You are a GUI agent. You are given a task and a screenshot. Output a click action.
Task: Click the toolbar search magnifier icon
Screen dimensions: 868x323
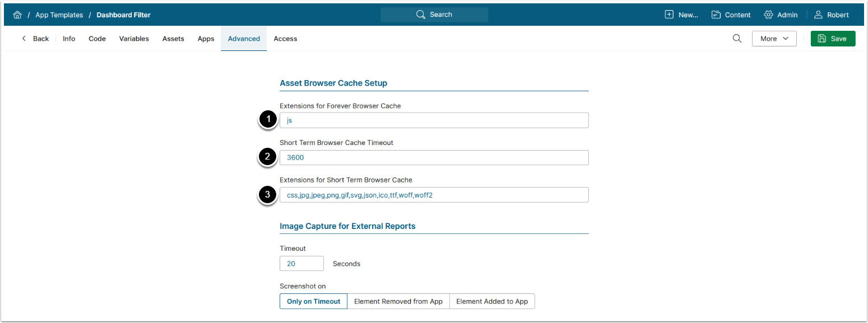tap(737, 39)
